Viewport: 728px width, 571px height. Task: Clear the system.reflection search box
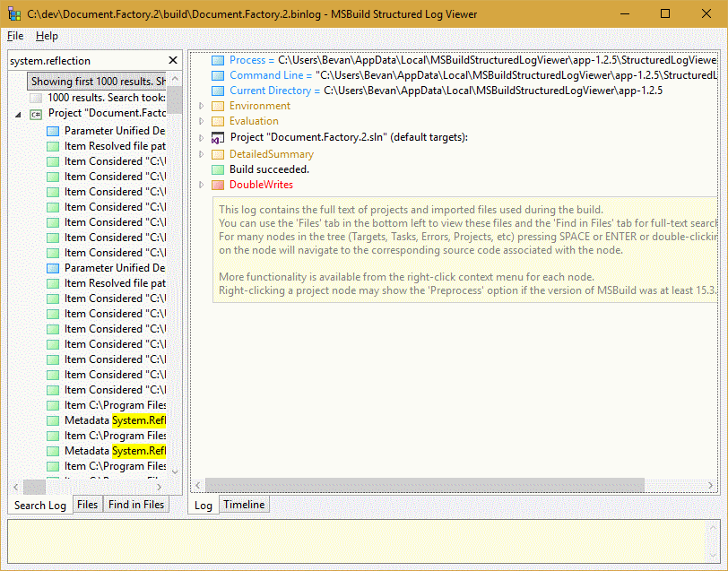(x=173, y=60)
